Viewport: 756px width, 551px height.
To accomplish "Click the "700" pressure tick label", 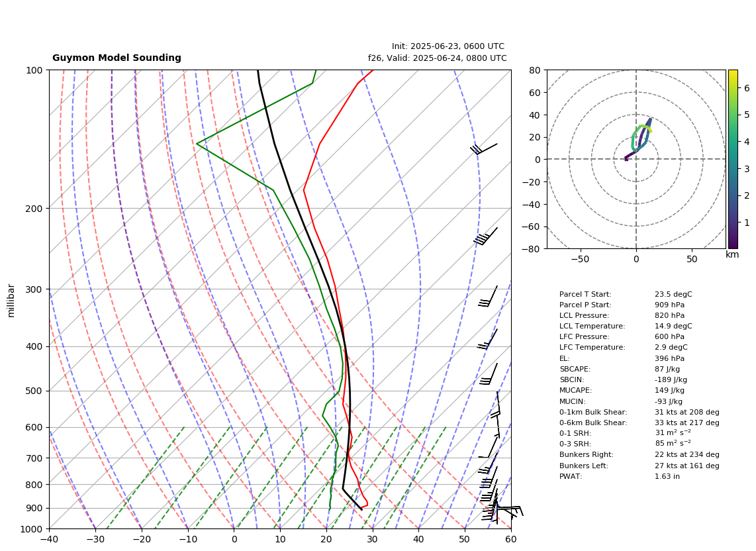I will coord(36,458).
